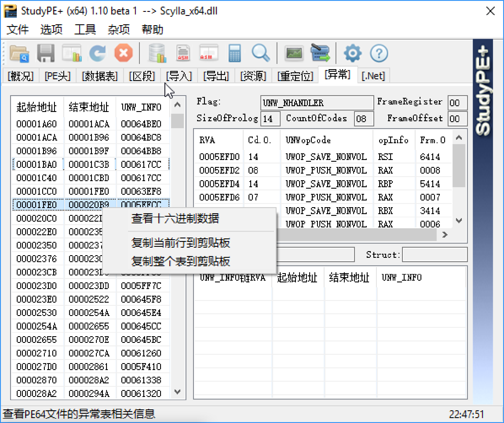Switch to the [导入] tab
The width and height of the screenshot is (504, 423).
click(179, 76)
